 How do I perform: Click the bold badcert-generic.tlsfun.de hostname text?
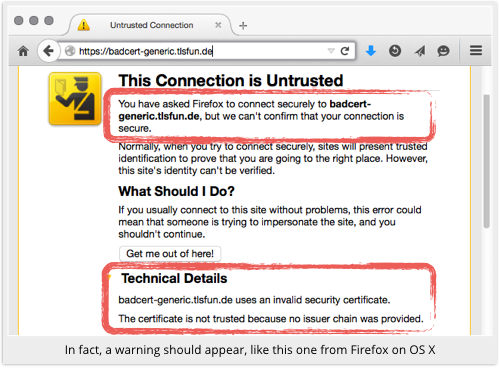(x=245, y=110)
